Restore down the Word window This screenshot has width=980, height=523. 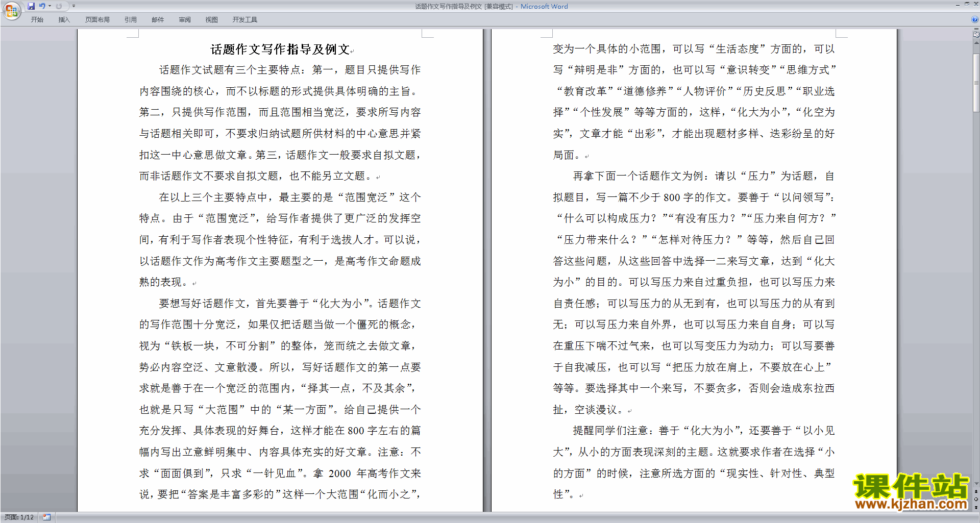pos(967,4)
